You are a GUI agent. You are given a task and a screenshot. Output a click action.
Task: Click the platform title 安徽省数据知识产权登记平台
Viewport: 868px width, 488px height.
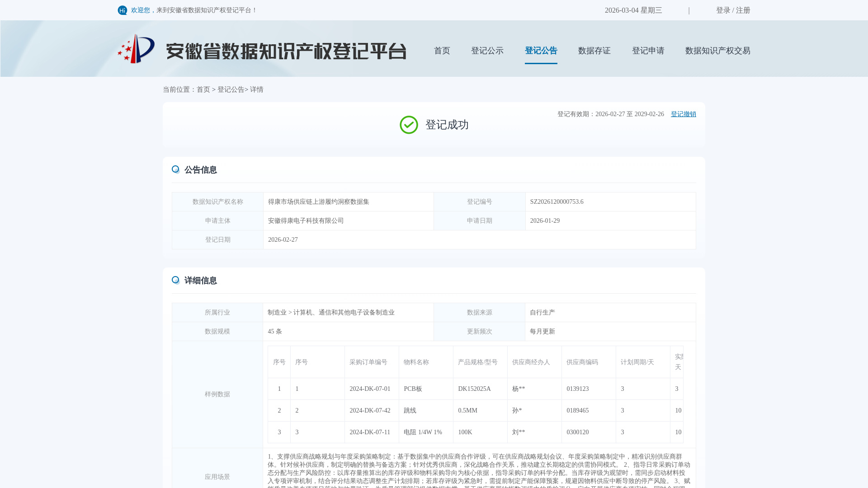click(286, 51)
